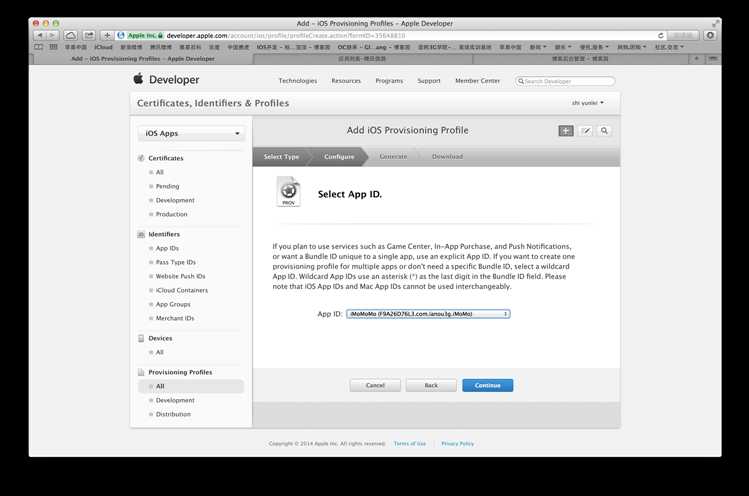749x496 pixels.
Task: Open the Terms of Use link
Action: pyautogui.click(x=409, y=444)
